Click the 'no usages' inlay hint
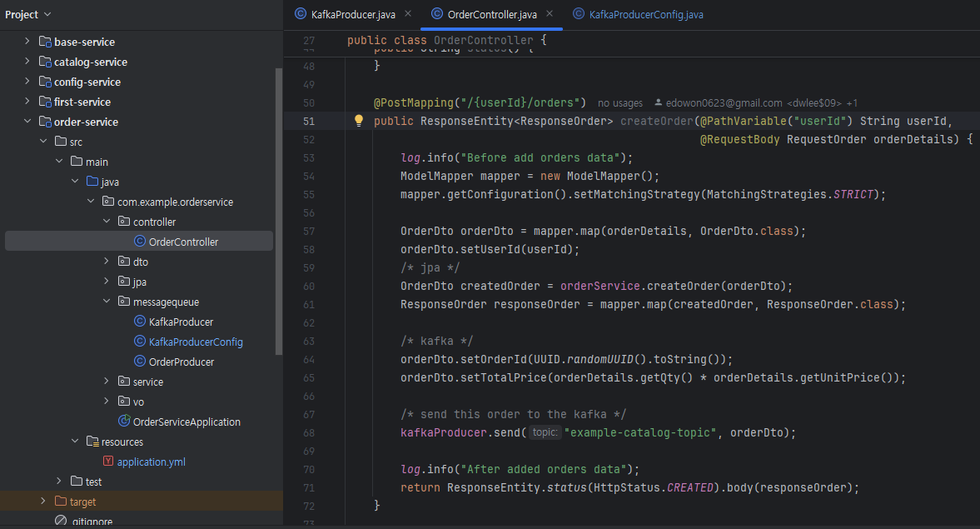Screen dimensions: 980x529 pos(620,103)
